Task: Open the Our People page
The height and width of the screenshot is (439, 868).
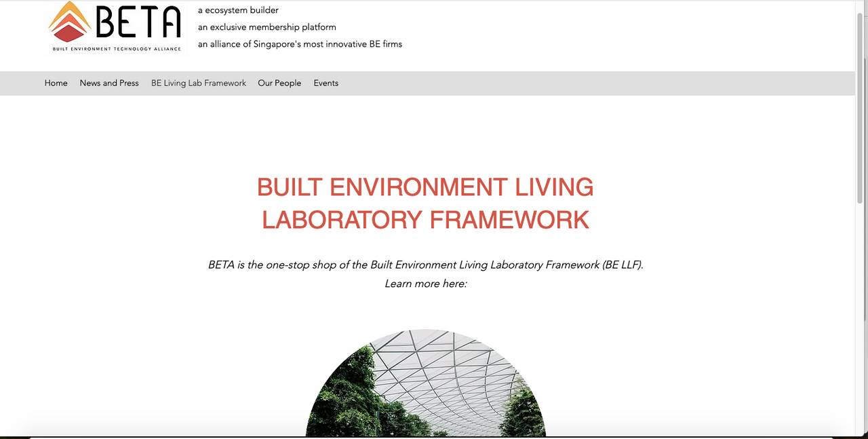Action: click(279, 83)
